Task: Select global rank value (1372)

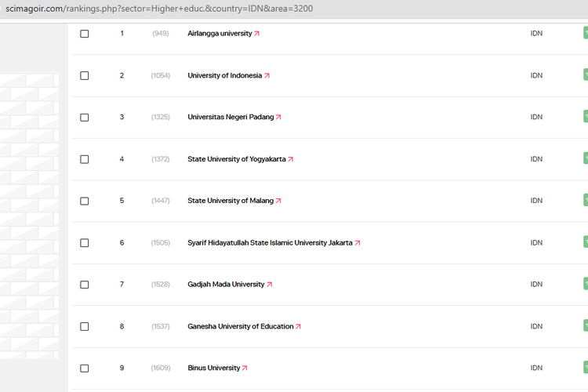Action: (161, 159)
